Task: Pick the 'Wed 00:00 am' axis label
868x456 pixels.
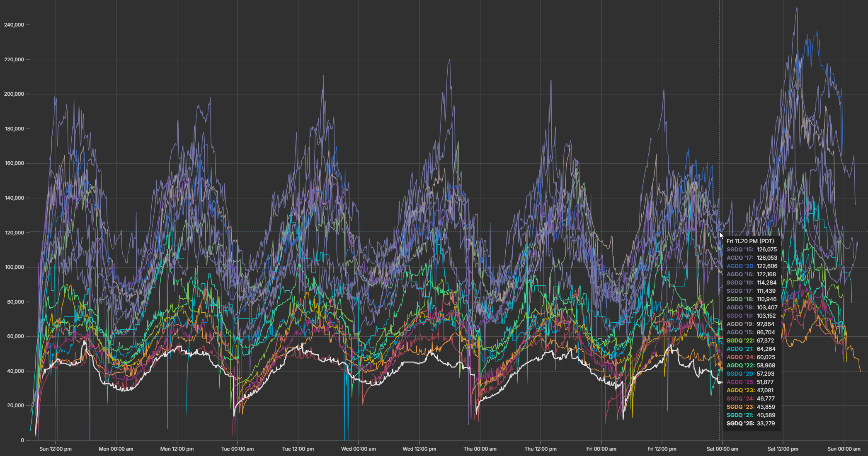Action: click(x=359, y=449)
